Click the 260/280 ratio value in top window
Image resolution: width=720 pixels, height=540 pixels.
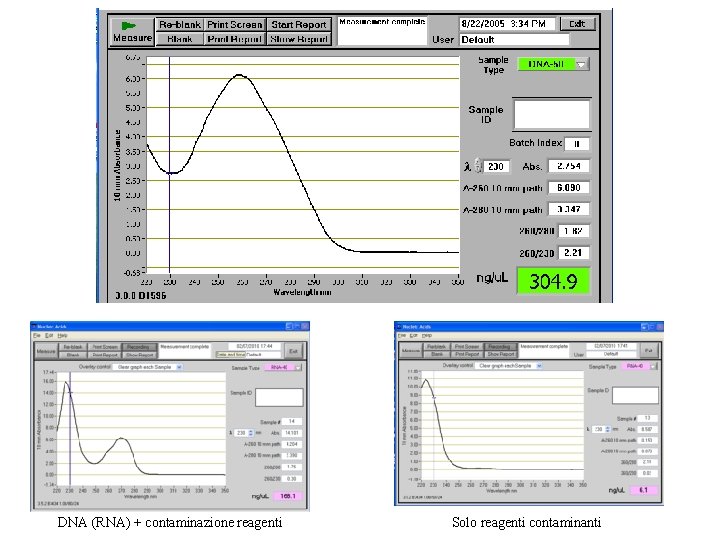(574, 231)
